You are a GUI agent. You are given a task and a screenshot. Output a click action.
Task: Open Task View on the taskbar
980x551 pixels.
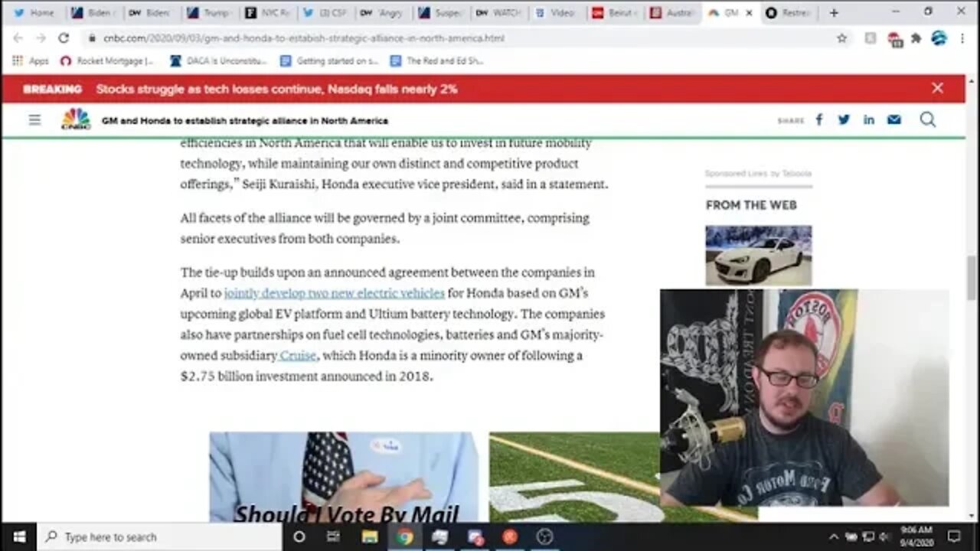(x=333, y=536)
